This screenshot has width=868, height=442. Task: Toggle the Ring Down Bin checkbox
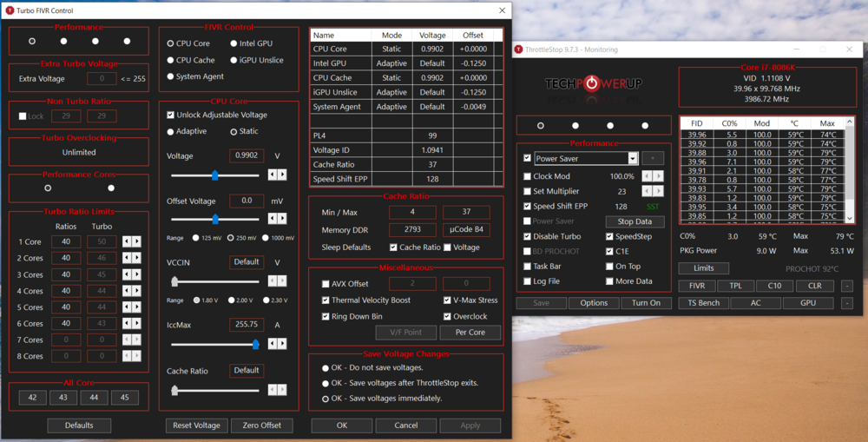click(x=325, y=316)
